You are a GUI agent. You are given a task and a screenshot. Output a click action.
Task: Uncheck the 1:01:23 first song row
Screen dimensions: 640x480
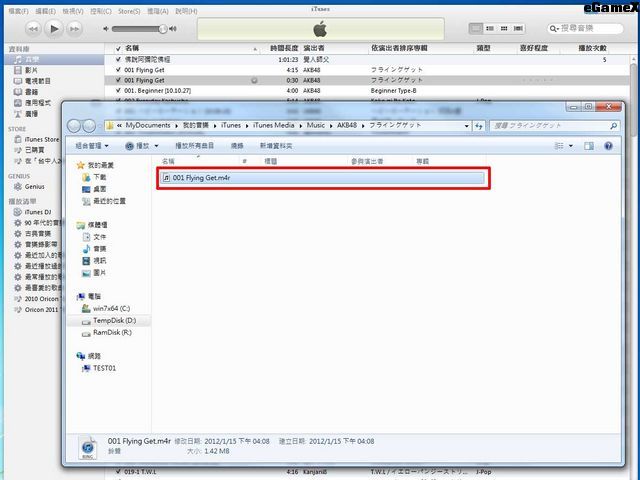tap(118, 59)
